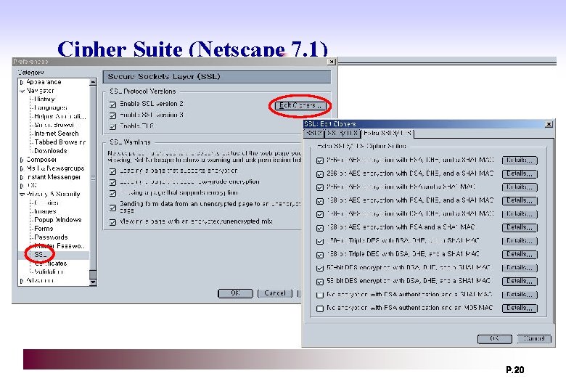The width and height of the screenshot is (566, 392).
Task: Toggle warning for encrypted/unencrypted mix pages
Action: pyautogui.click(x=113, y=222)
